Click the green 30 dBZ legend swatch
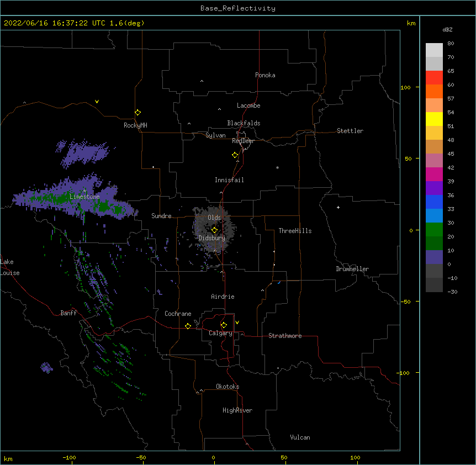This screenshot has width=476, height=465. [434, 230]
